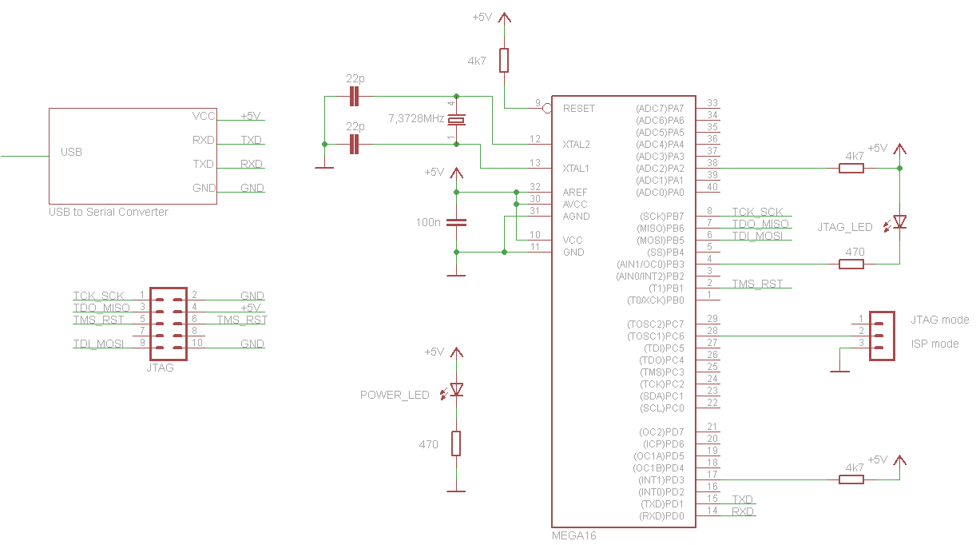Screen dimensions: 980x545
Task: Select the 4k7 resistor on RESET line
Action: (x=504, y=61)
